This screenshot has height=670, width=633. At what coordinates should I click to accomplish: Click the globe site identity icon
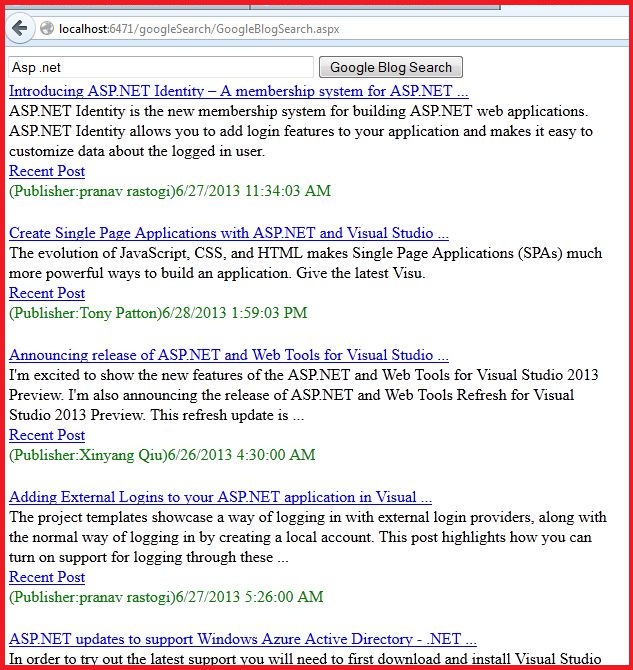[47, 29]
